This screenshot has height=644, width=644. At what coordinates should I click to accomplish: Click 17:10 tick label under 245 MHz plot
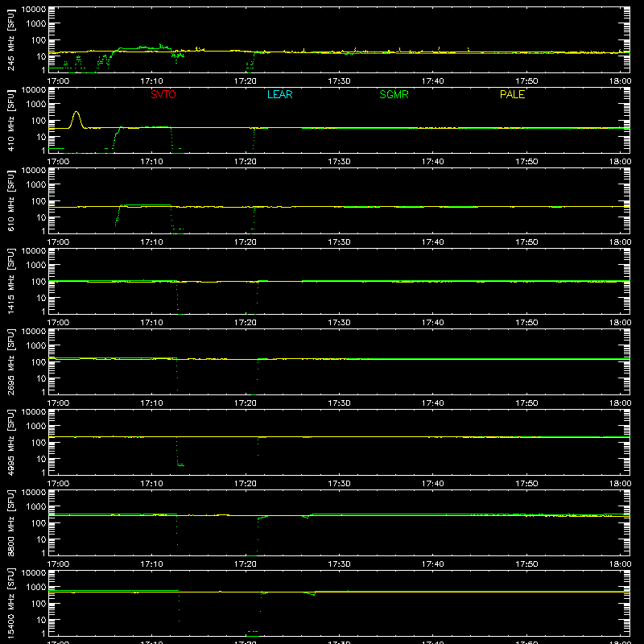[151, 81]
